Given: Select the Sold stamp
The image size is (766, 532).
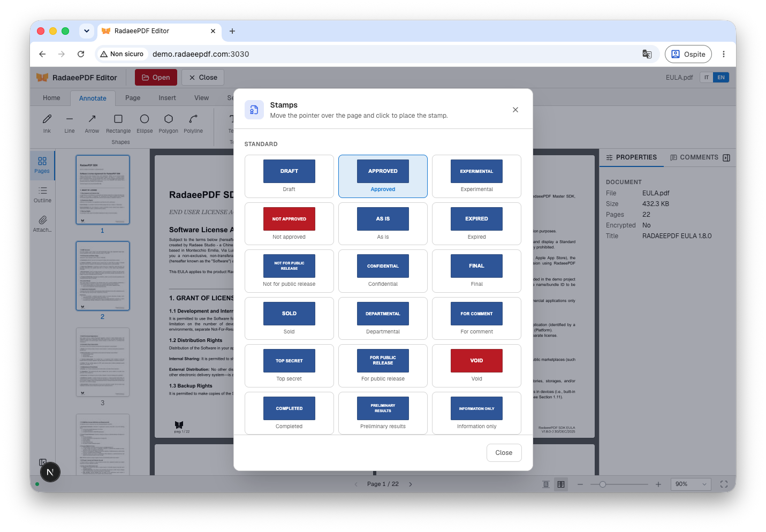Looking at the screenshot, I should tap(289, 318).
